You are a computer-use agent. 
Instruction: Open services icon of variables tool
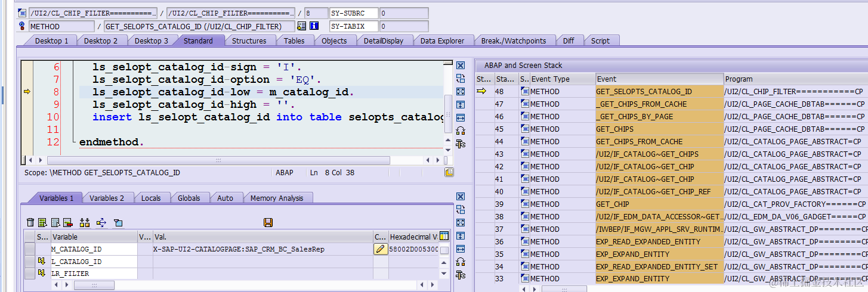click(x=461, y=262)
